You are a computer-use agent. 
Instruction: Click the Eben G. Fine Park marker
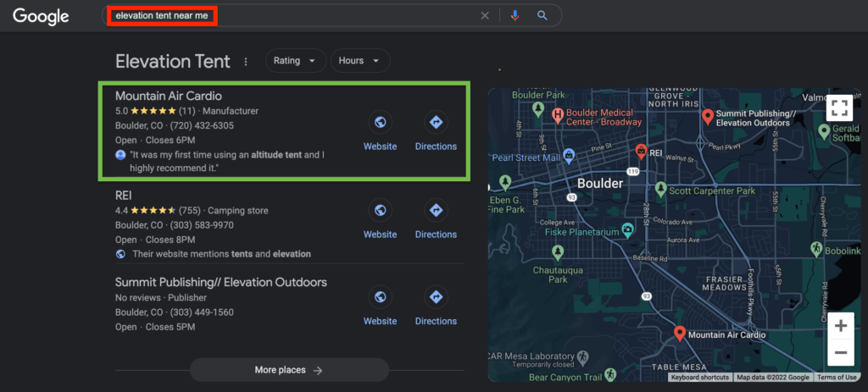(505, 181)
